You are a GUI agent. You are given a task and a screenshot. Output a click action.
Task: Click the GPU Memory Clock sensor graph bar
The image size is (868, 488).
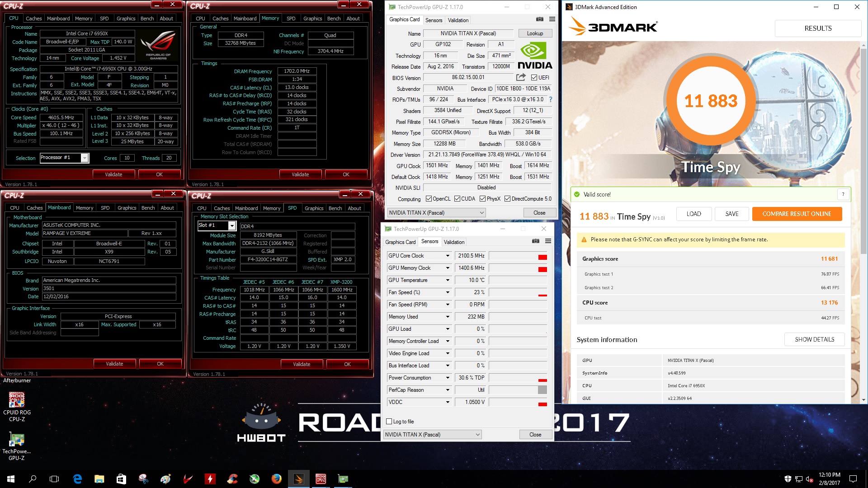[518, 268]
